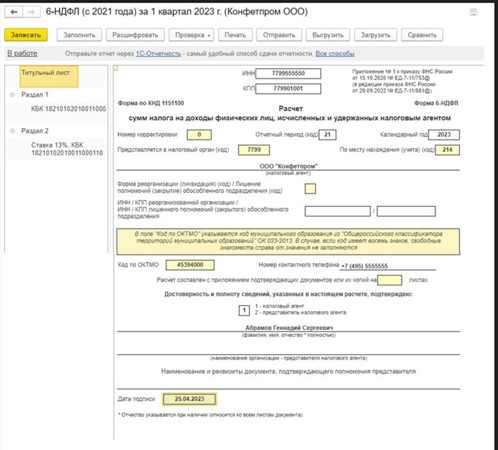
Task: Click the Заполнить button
Action: click(x=79, y=35)
